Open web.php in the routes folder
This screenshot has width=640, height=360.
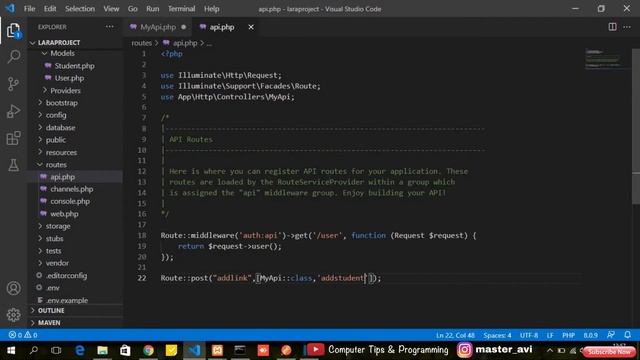pos(64,213)
